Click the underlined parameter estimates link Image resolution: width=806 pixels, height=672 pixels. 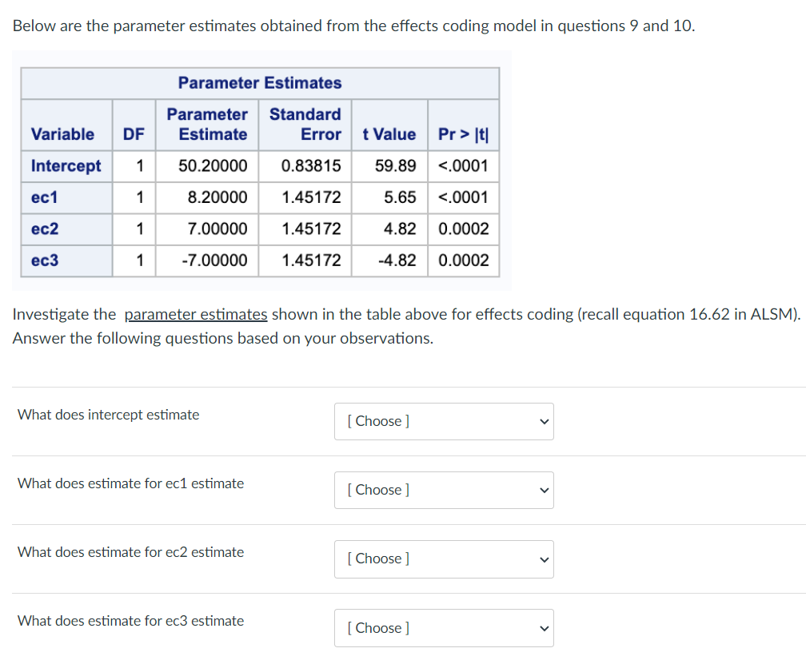(195, 314)
